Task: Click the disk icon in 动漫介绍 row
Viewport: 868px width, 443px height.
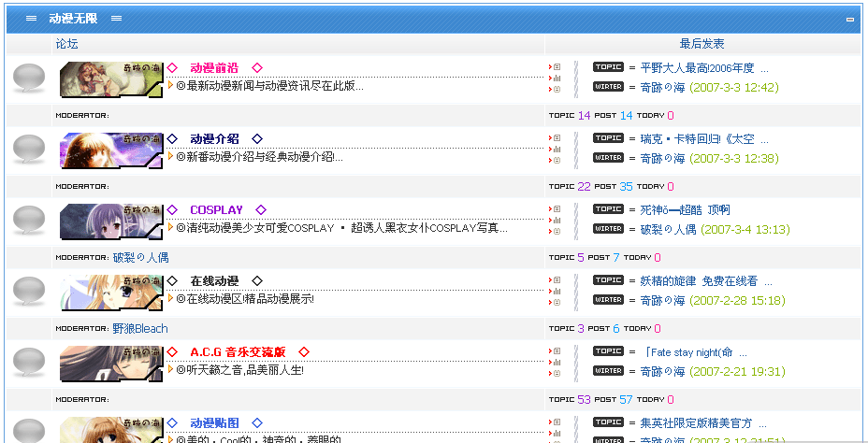Action: tap(557, 160)
